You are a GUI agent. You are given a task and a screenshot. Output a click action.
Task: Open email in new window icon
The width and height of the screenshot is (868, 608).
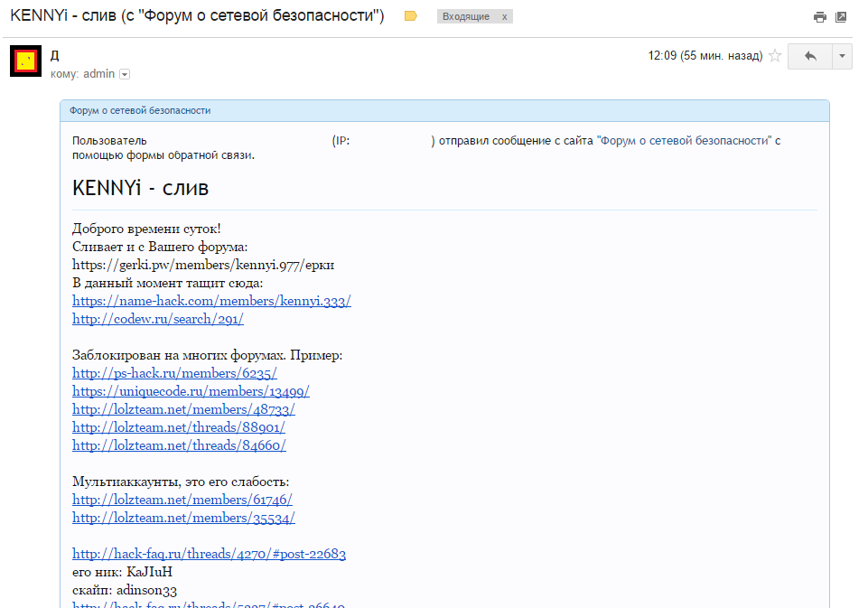tap(841, 17)
